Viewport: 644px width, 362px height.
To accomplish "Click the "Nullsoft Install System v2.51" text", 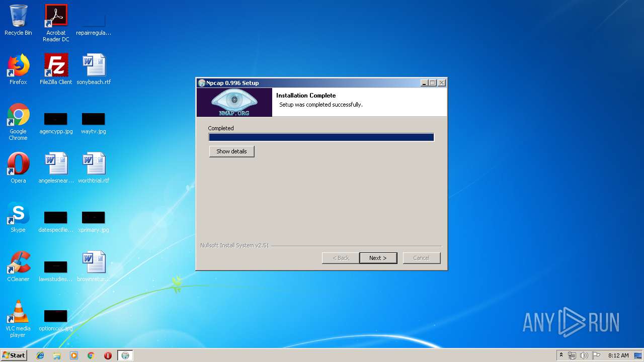I will (x=234, y=245).
